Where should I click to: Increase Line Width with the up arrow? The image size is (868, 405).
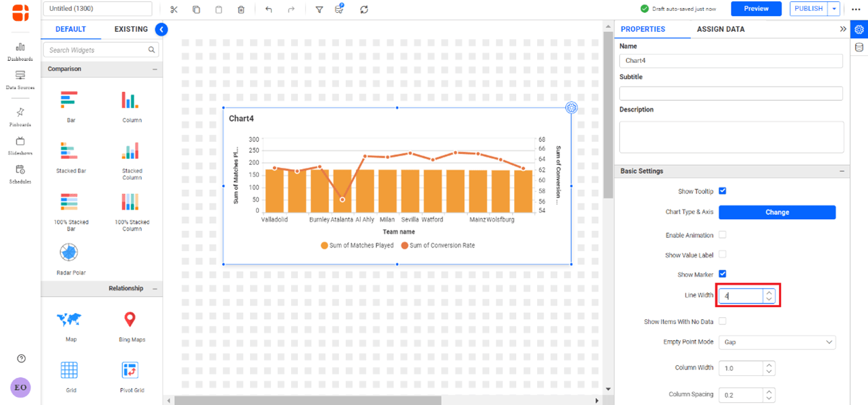(769, 293)
